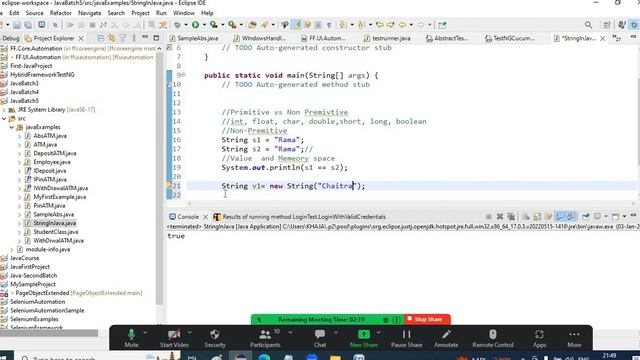The image size is (640, 360).
Task: Open Run button dropdown arrow
Action: [204, 25]
